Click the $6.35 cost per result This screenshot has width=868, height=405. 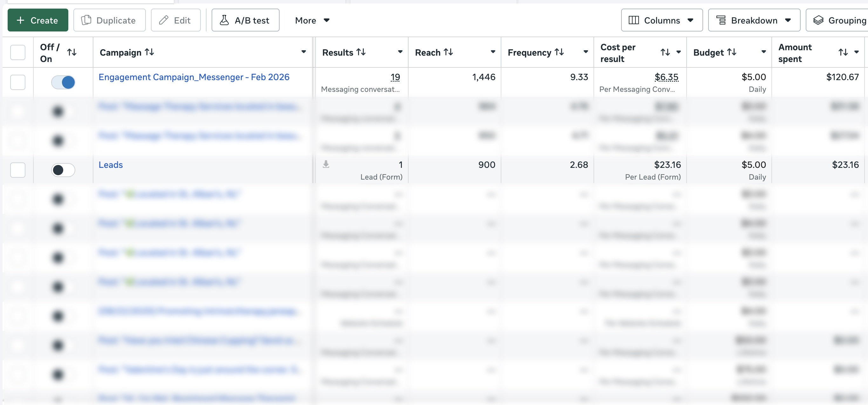coord(667,77)
